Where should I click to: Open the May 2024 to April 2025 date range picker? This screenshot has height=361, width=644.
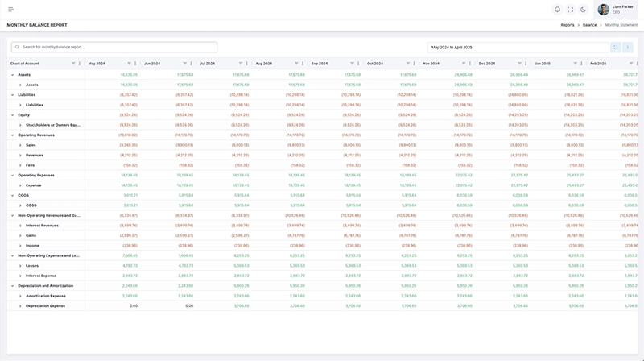tap(518, 48)
